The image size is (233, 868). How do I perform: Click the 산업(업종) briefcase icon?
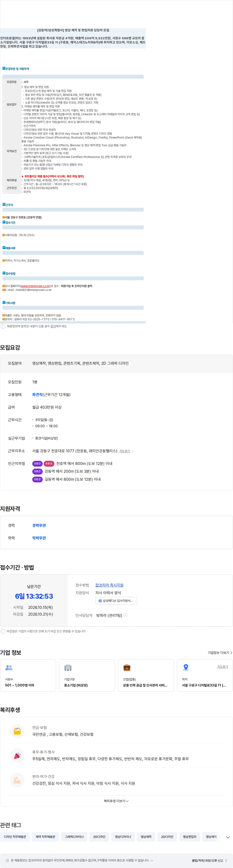[x=127, y=667]
